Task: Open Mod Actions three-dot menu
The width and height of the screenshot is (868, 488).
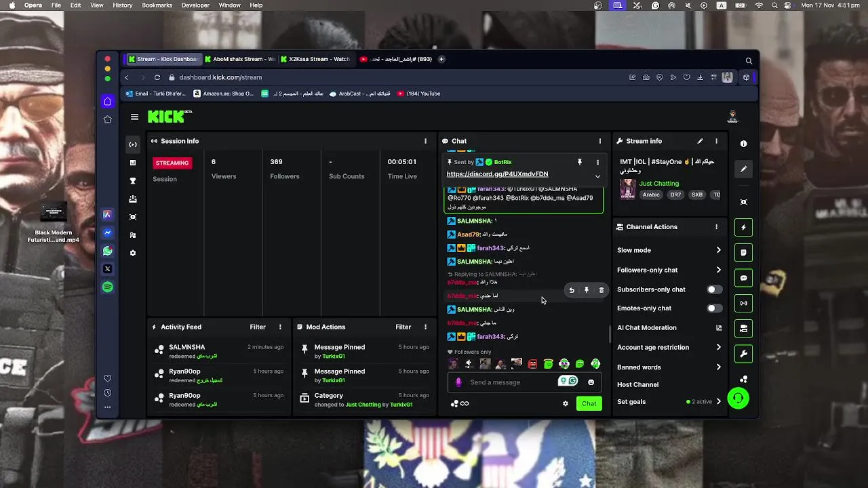Action: (x=426, y=327)
